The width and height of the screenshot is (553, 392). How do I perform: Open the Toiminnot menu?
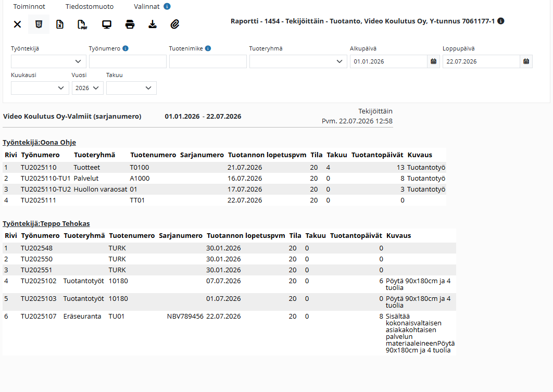pyautogui.click(x=29, y=6)
